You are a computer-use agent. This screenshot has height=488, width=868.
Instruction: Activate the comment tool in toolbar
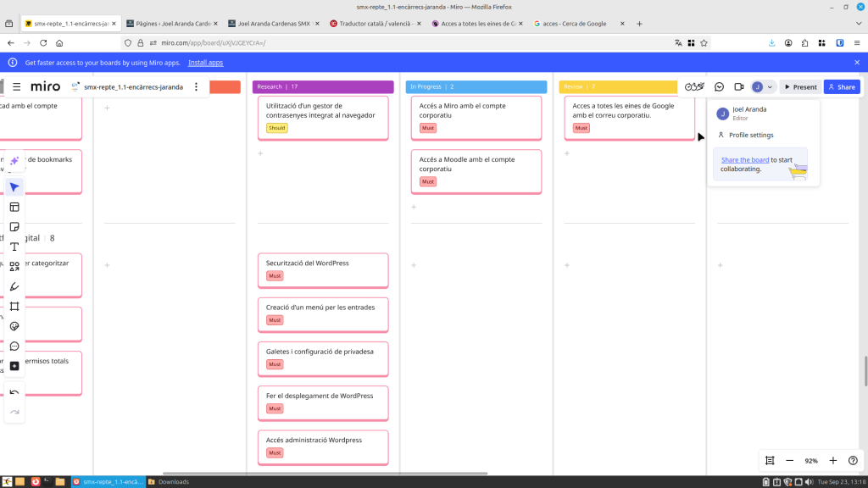pyautogui.click(x=14, y=346)
